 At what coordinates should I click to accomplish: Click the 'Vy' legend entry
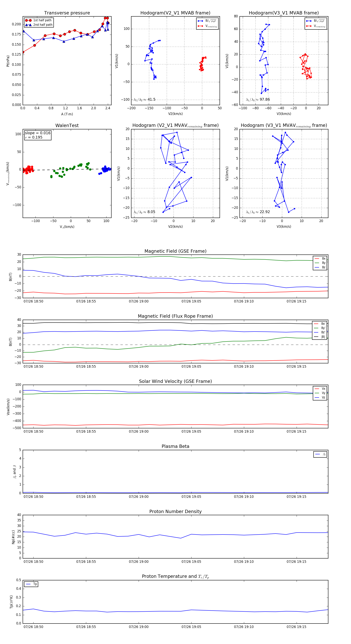320,393
